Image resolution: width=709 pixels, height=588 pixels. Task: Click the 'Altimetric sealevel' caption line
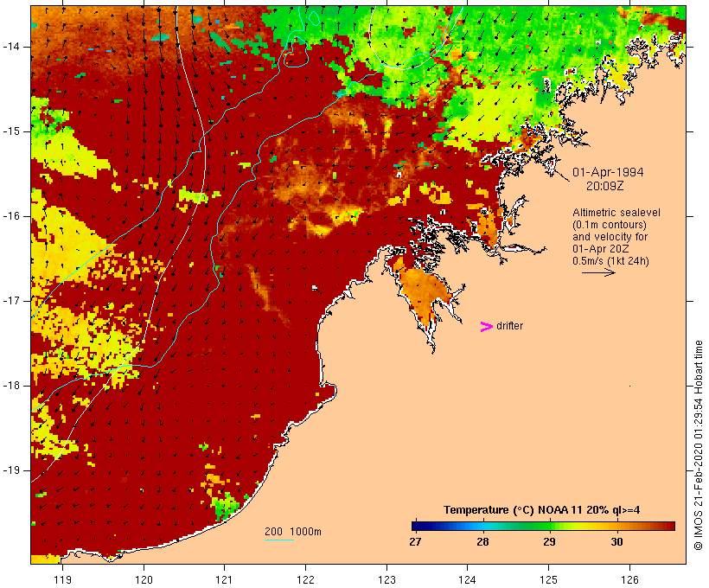616,213
